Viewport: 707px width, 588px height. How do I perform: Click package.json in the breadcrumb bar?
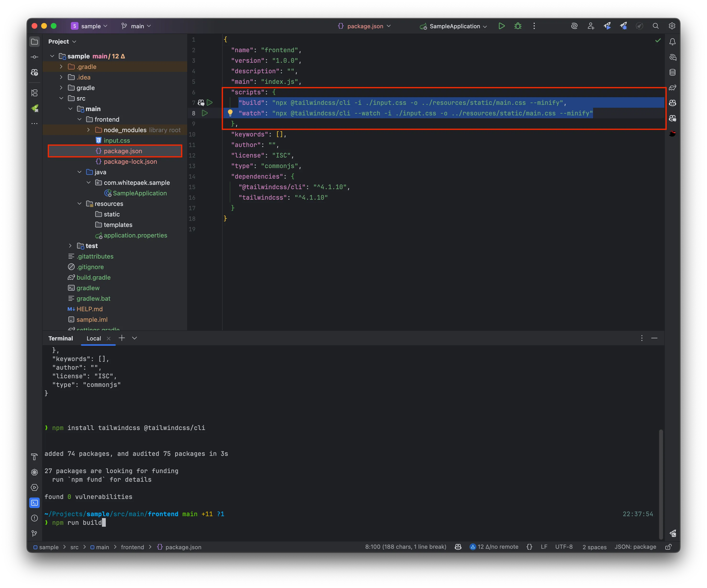180,547
